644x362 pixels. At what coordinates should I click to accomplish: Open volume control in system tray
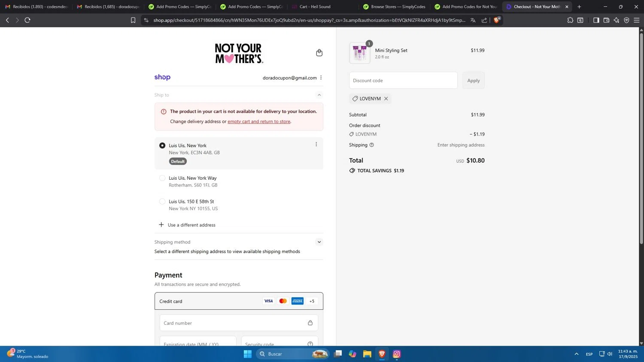pyautogui.click(x=610, y=354)
